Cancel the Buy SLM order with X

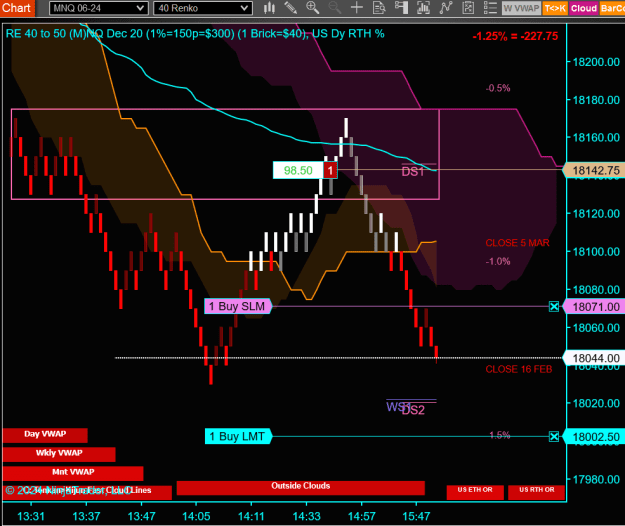click(554, 306)
